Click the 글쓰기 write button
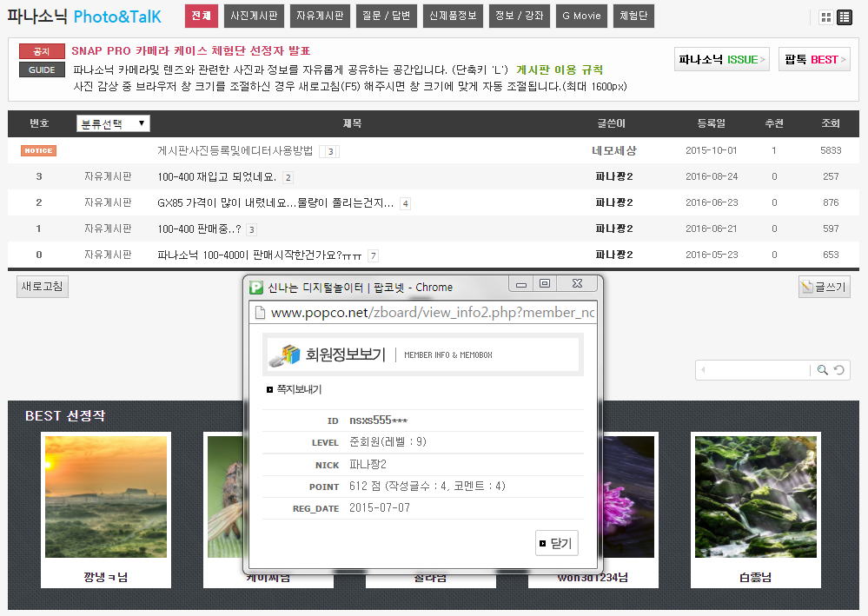868x616 pixels. click(x=825, y=287)
